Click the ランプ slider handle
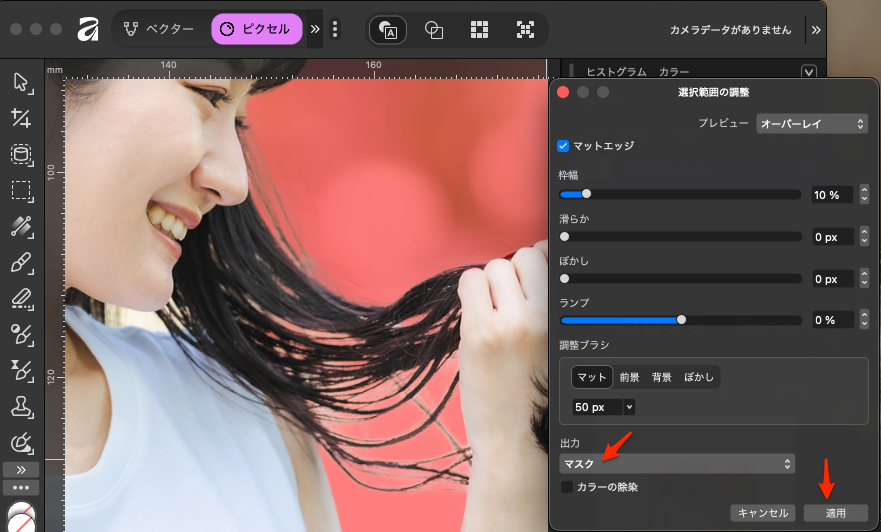 coord(681,320)
